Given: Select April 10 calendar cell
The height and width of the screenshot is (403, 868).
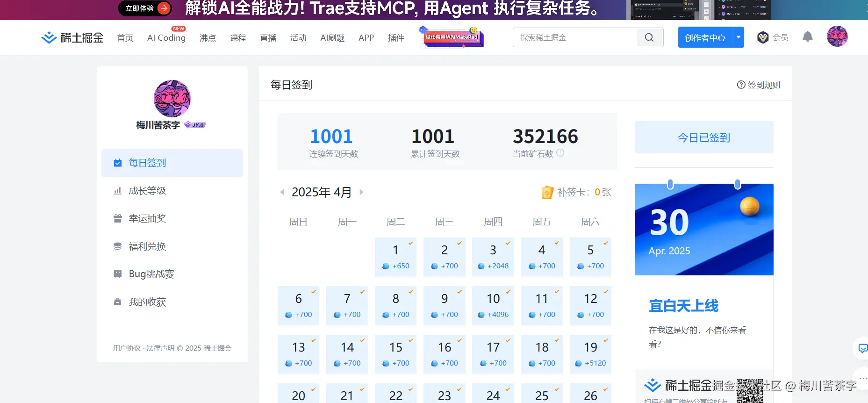Looking at the screenshot, I should [x=493, y=305].
